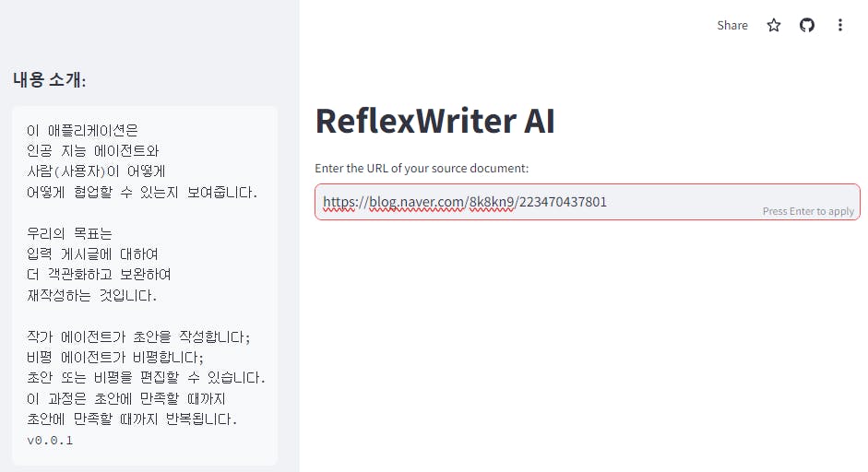Click the "Press Enter to apply" hint
The image size is (868, 472).
click(x=808, y=211)
